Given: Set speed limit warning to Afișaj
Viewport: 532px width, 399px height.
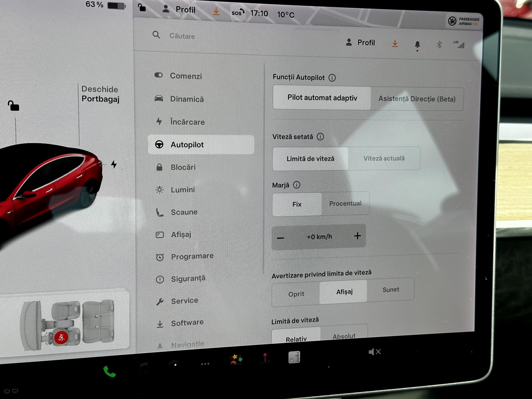Looking at the screenshot, I should [344, 292].
